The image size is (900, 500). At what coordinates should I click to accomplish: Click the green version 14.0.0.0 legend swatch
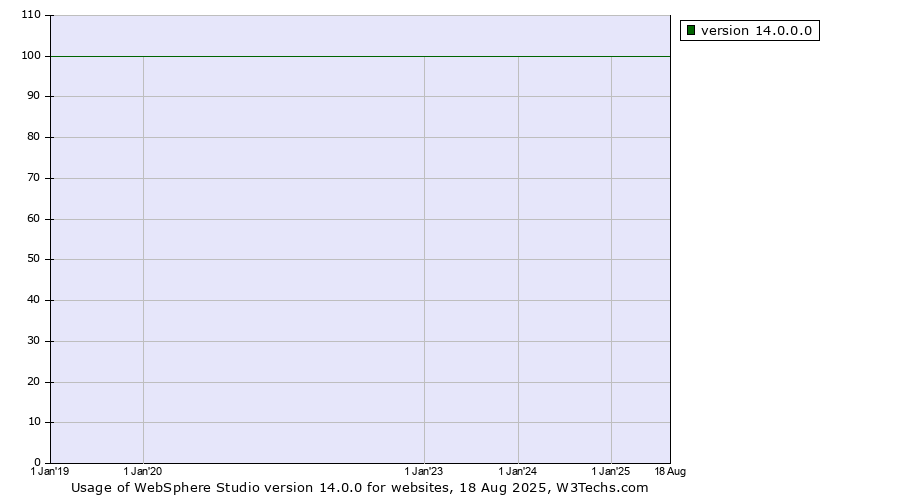point(690,30)
